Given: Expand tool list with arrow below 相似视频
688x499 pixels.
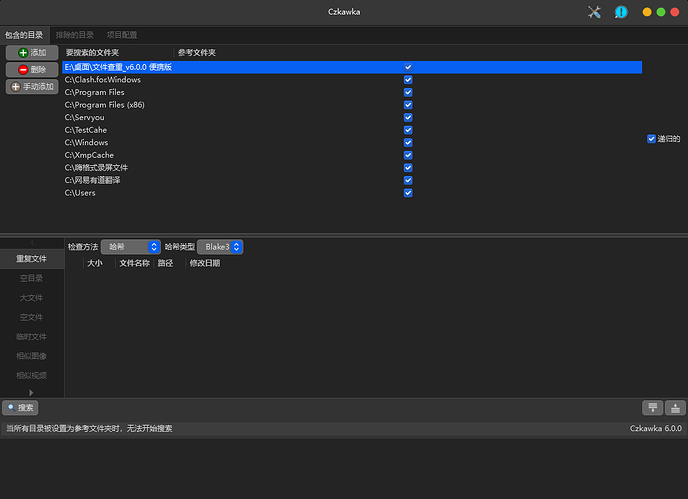Looking at the screenshot, I should point(31,392).
